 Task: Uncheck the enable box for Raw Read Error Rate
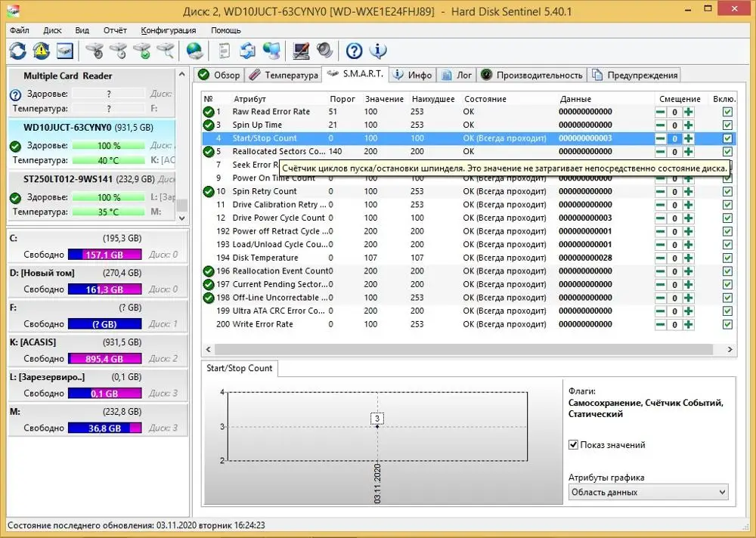pyautogui.click(x=727, y=112)
